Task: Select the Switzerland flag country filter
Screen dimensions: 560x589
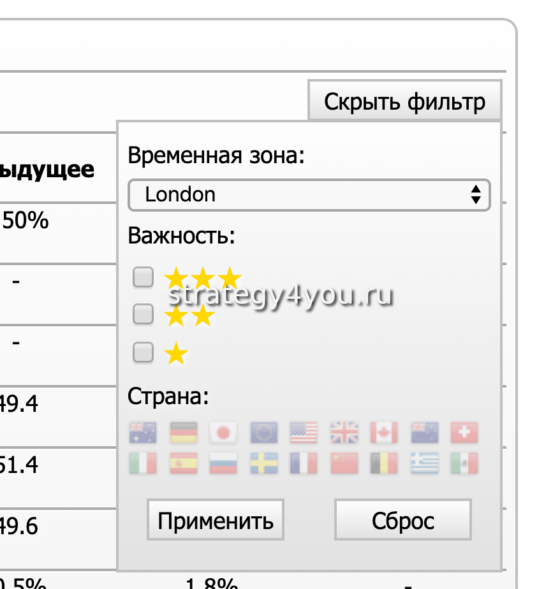Action: pos(464,432)
